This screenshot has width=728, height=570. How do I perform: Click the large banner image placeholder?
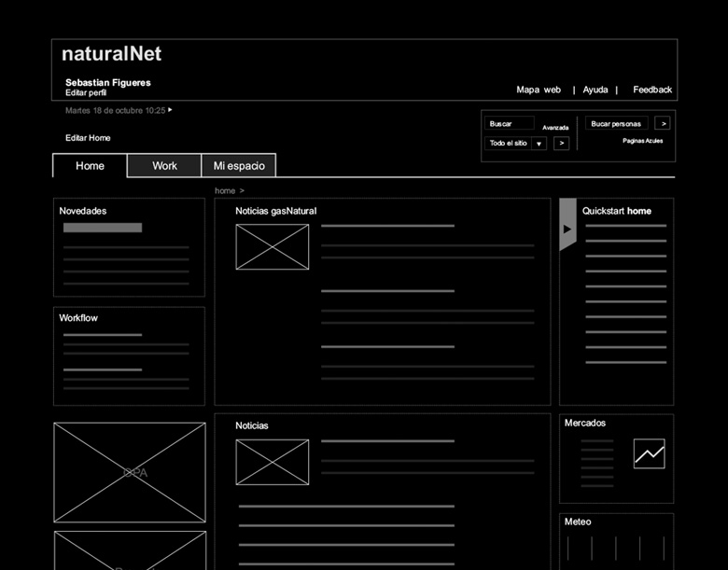(x=130, y=472)
